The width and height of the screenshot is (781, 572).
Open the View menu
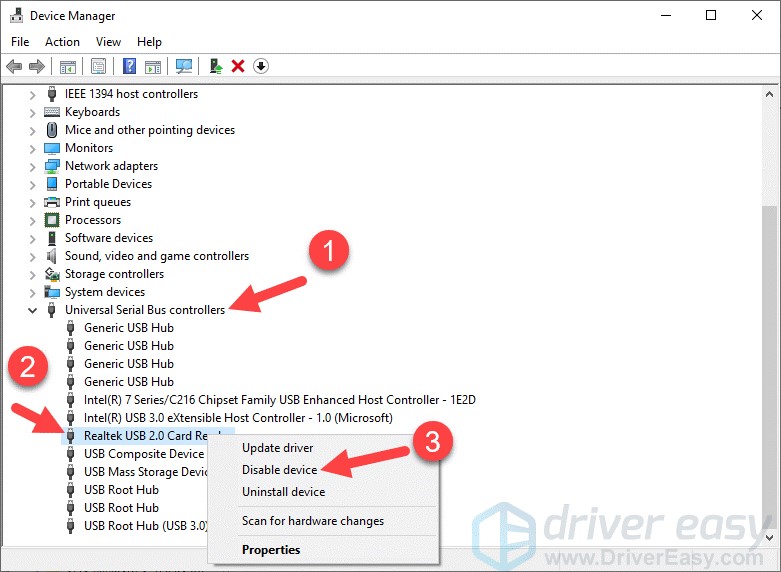point(108,42)
